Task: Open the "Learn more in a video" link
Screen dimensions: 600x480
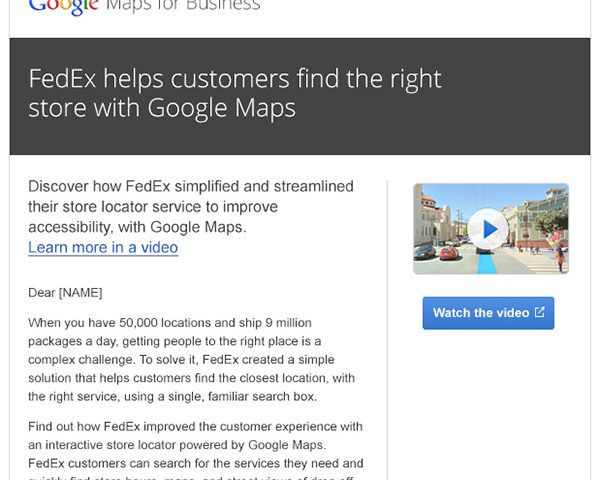Action: (103, 247)
